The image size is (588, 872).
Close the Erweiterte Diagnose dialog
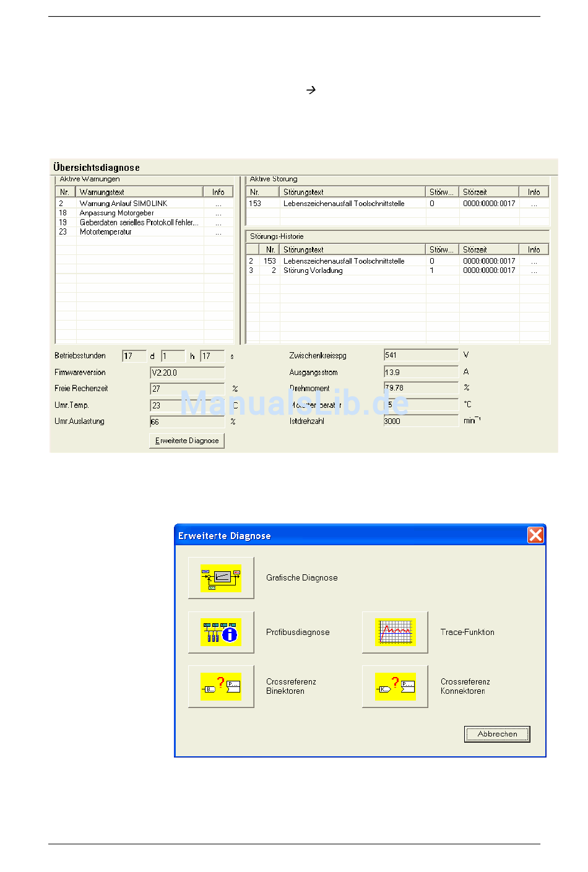[x=535, y=535]
